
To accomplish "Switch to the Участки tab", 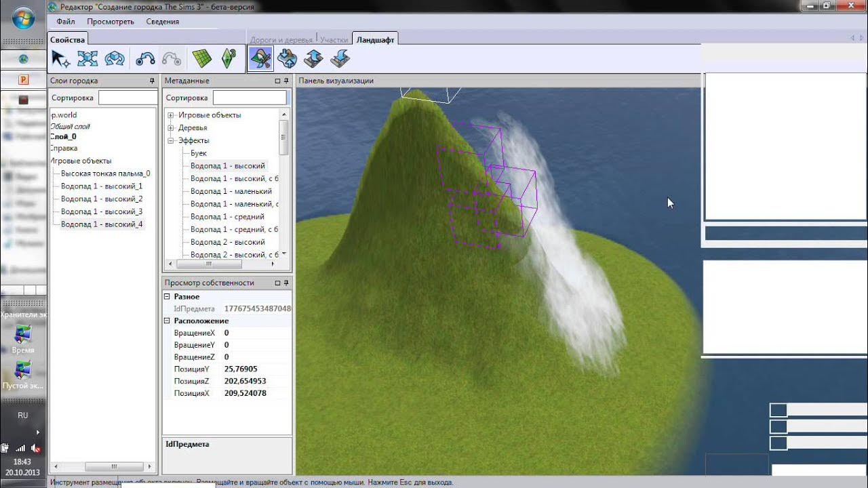I will pyautogui.click(x=334, y=40).
